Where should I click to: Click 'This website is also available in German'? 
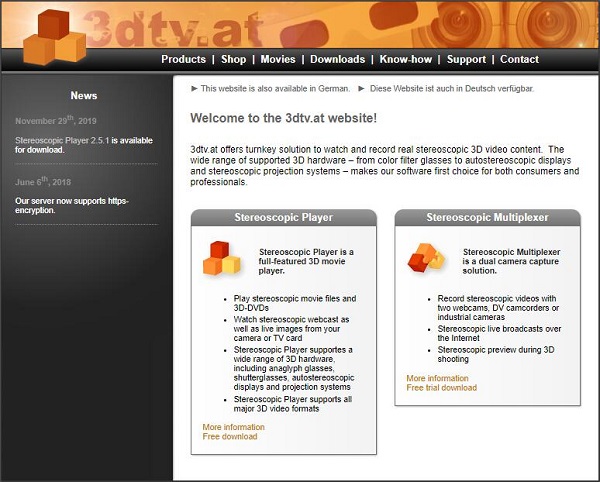(x=275, y=89)
